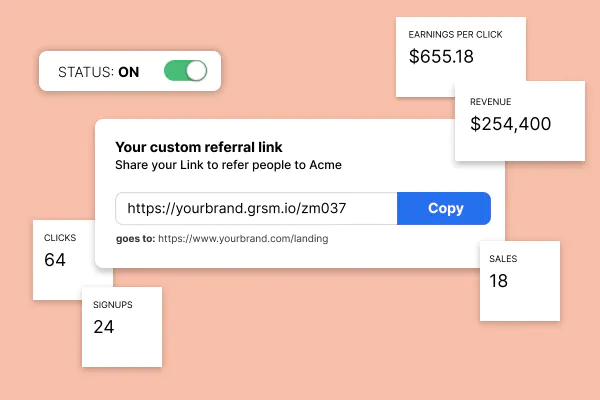Viewport: 600px width, 400px height.
Task: Click the $655.18 earnings value
Action: click(441, 57)
